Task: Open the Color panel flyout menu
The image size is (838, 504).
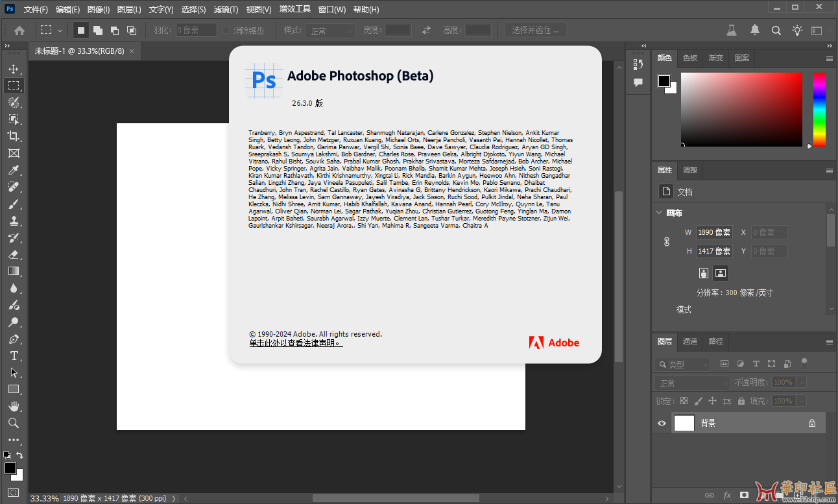Action: coord(829,58)
